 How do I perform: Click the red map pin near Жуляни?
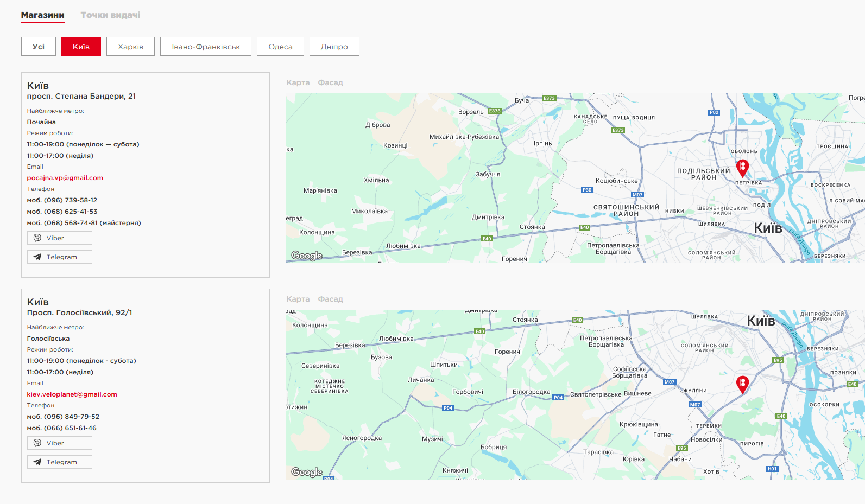(x=742, y=385)
